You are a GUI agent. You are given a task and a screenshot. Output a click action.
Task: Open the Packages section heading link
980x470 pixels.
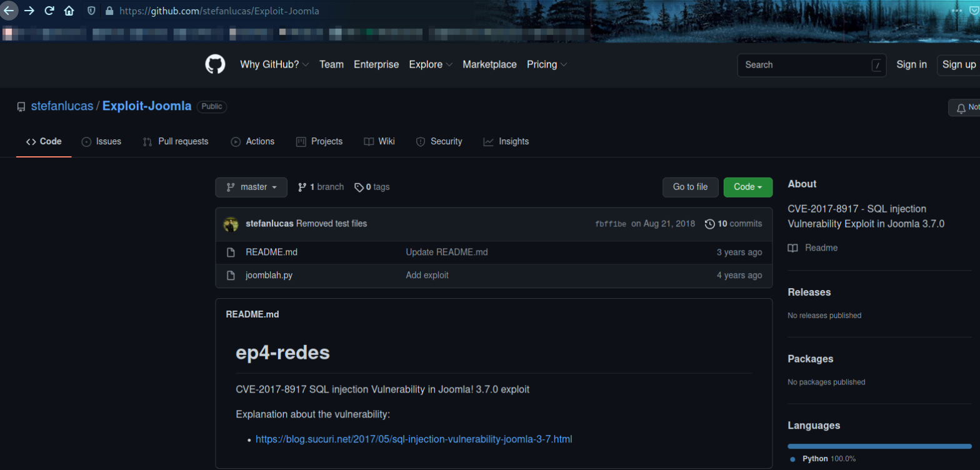coord(811,359)
